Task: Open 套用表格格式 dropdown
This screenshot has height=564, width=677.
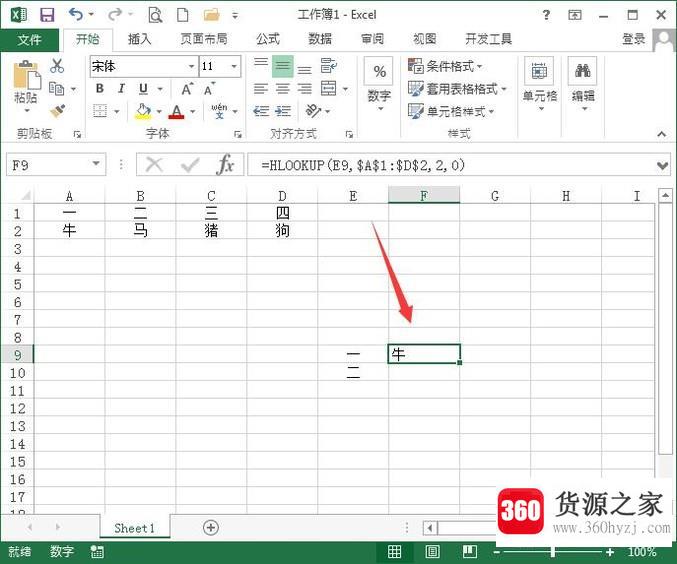Action: pos(457,89)
